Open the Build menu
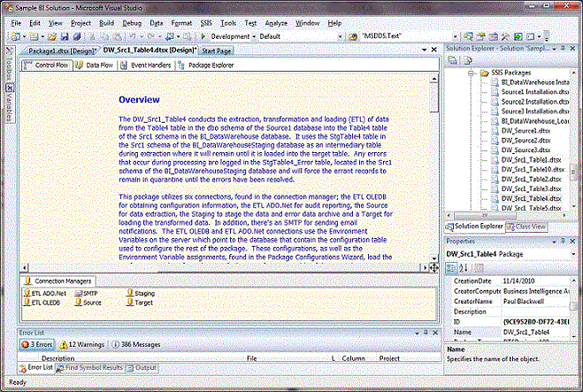This screenshot has width=583, height=392. pyautogui.click(x=106, y=23)
